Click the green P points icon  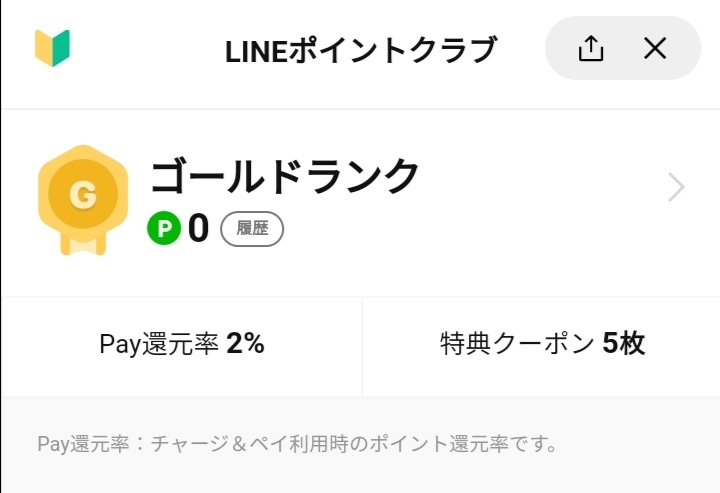[163, 229]
